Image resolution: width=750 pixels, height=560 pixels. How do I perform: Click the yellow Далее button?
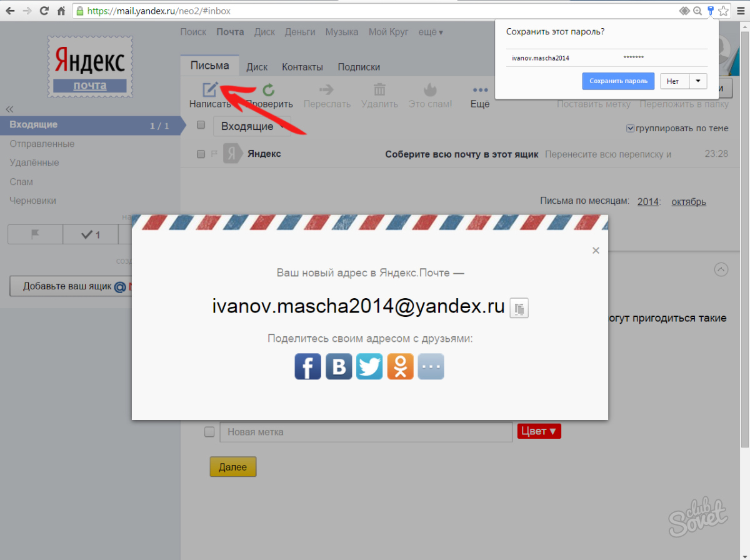[233, 467]
